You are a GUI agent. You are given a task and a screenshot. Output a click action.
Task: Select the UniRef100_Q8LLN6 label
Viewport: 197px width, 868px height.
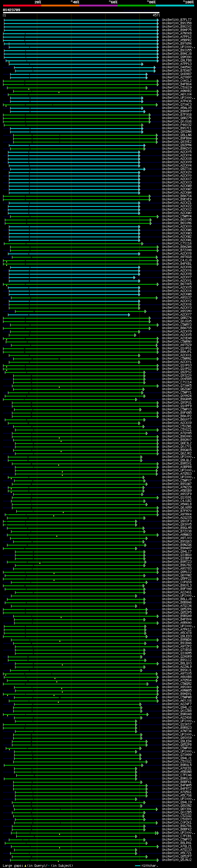pos(176,135)
